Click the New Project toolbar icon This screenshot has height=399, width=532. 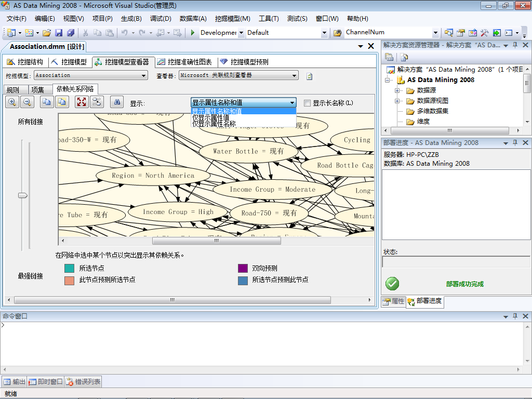tap(11, 33)
